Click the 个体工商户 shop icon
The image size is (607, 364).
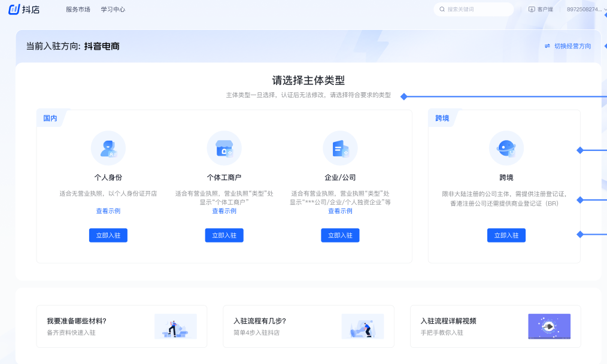[224, 148]
